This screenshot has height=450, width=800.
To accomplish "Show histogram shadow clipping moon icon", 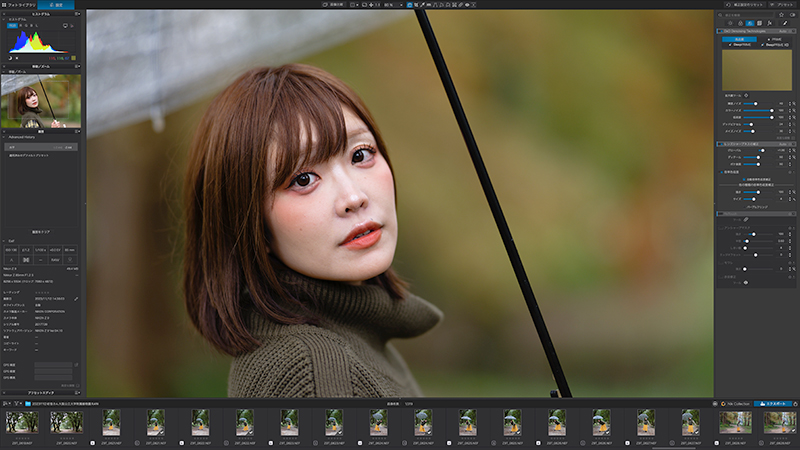I will (x=10, y=58).
